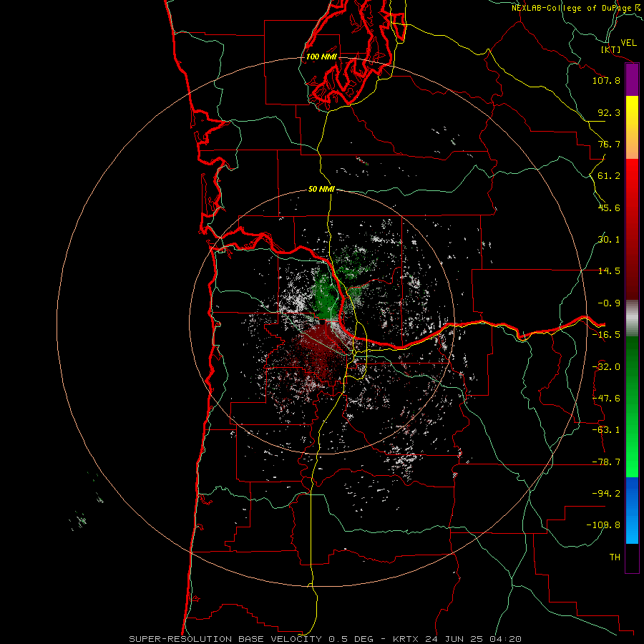
Task: Click the purple segment of the color bar
Action: (x=632, y=79)
